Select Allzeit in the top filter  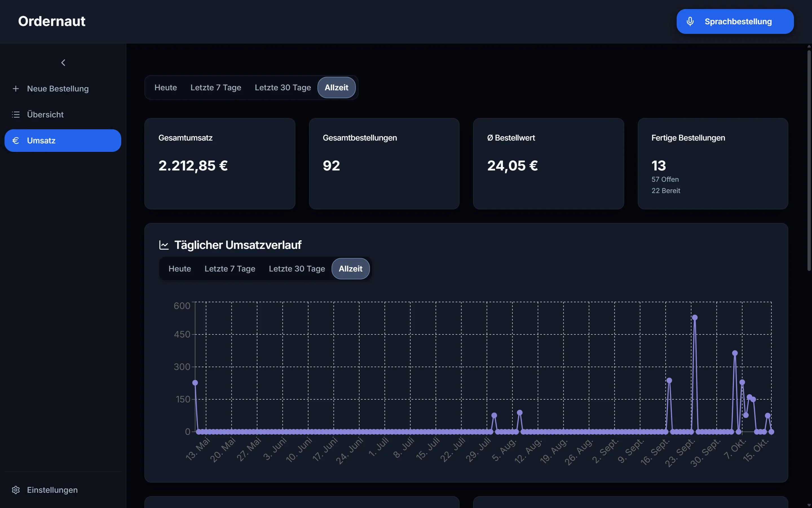coord(337,87)
